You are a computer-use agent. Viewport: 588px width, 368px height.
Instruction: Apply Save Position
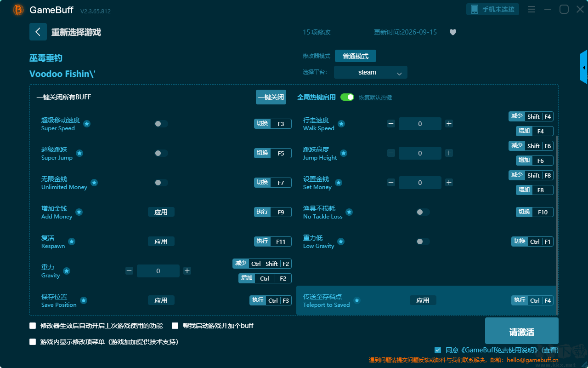[x=161, y=300]
